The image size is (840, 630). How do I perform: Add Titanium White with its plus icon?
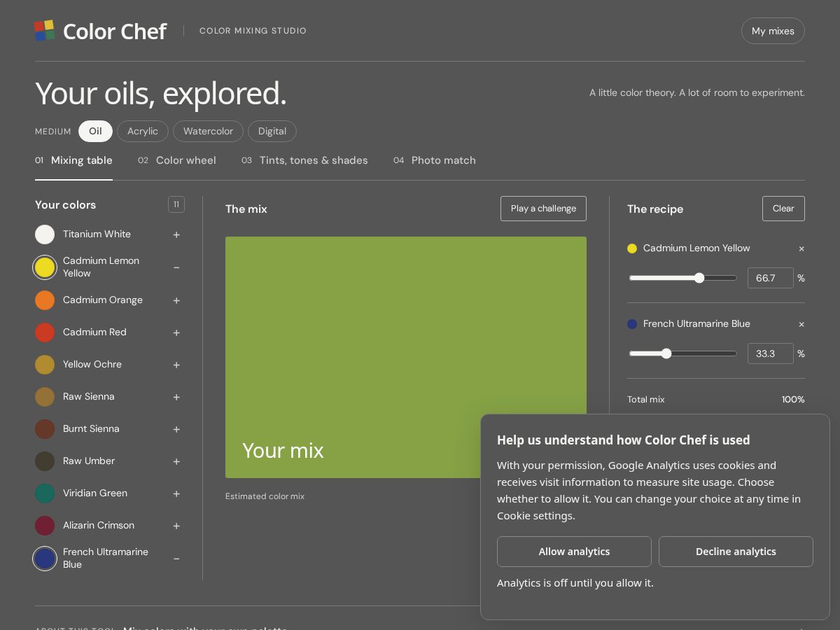pos(176,234)
